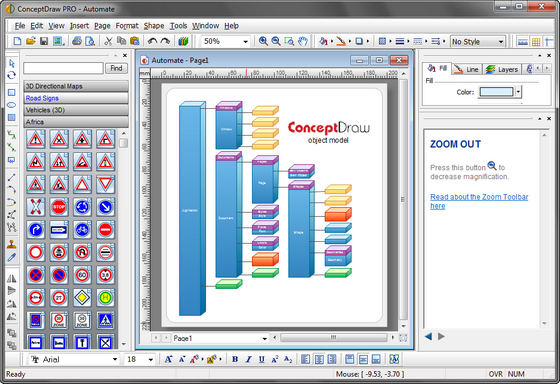Open the Read about the Zoom Toolbar link
The width and height of the screenshot is (560, 384).
(x=479, y=201)
